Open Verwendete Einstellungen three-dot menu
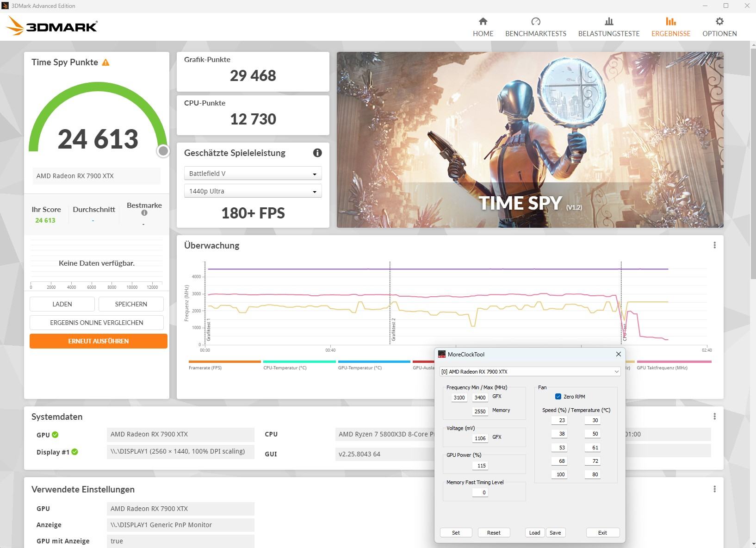This screenshot has height=548, width=756. [x=714, y=489]
